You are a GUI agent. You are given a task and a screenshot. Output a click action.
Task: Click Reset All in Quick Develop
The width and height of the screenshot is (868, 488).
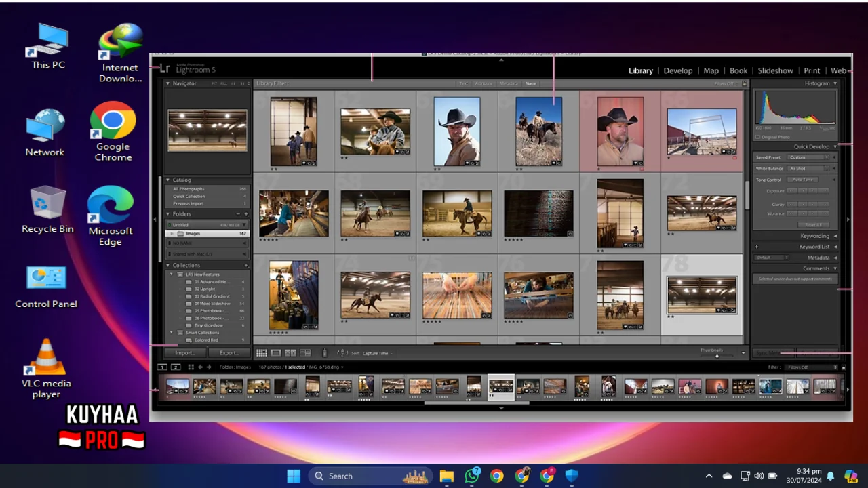coord(814,224)
